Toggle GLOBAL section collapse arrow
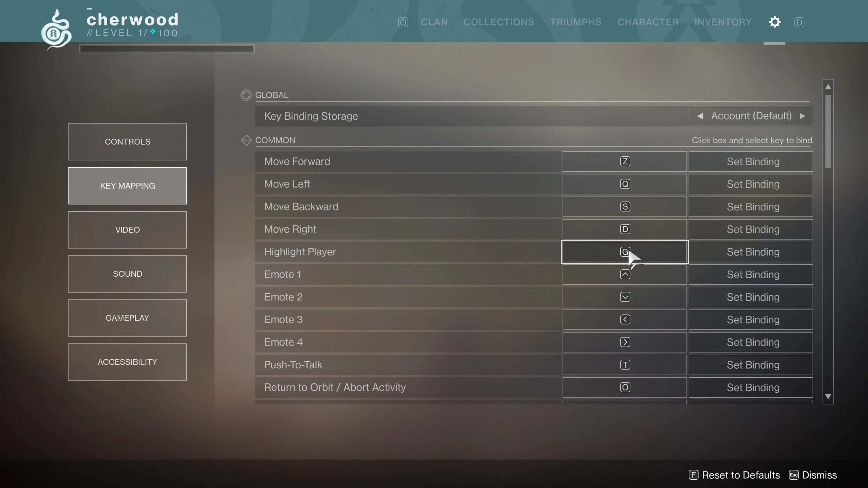 pos(246,95)
